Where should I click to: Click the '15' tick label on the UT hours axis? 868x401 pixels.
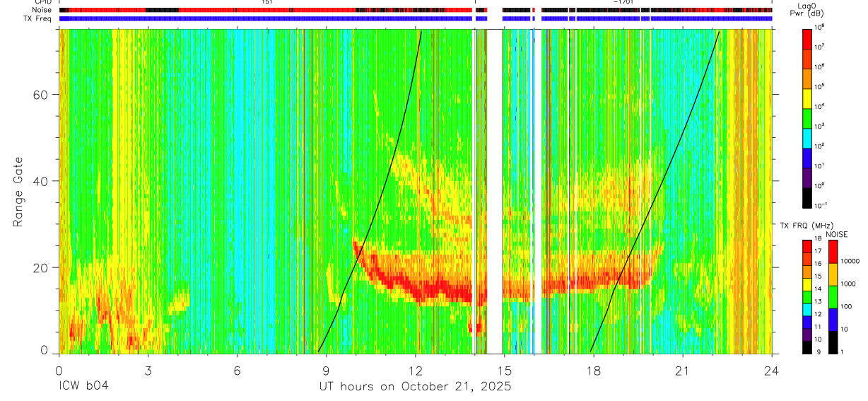[504, 369]
